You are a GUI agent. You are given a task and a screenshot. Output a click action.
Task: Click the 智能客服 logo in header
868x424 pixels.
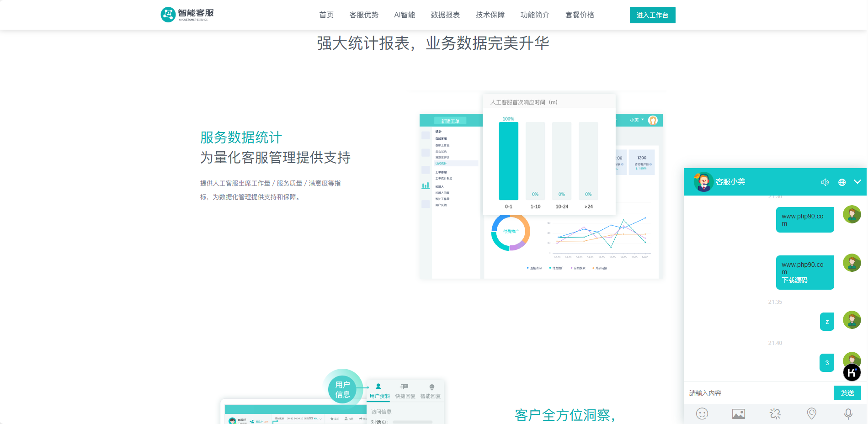point(187,15)
